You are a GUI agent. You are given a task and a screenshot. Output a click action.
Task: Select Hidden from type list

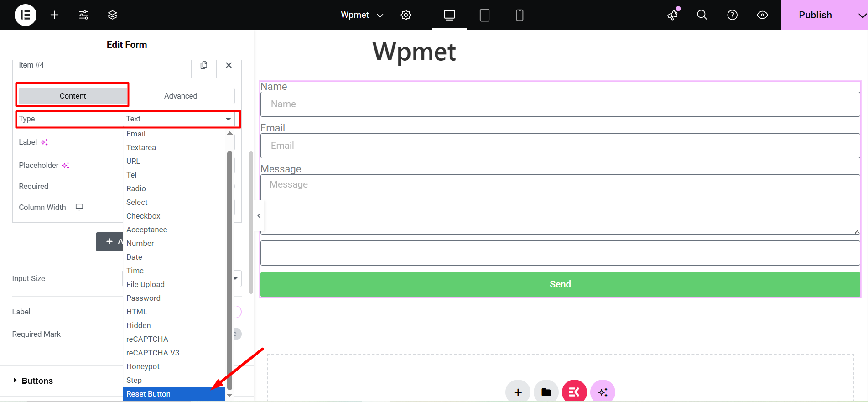[x=174, y=325]
